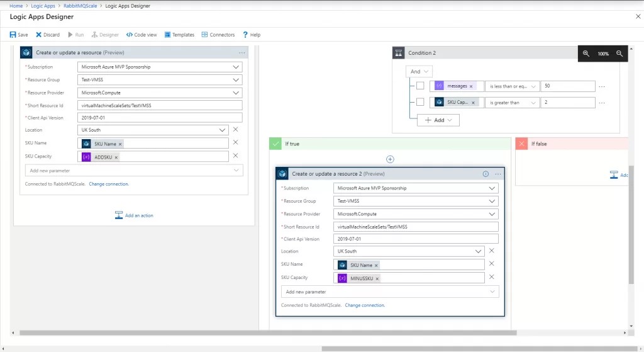Zoom in on the designer canvas
Viewport: 644px width, 352px height.
[x=586, y=54]
